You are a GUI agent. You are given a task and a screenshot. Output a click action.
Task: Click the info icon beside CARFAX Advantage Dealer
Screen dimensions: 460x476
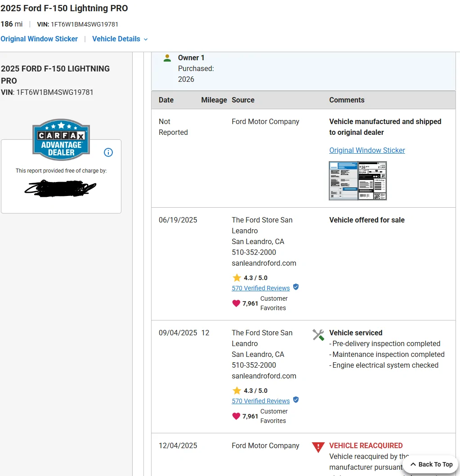click(108, 152)
